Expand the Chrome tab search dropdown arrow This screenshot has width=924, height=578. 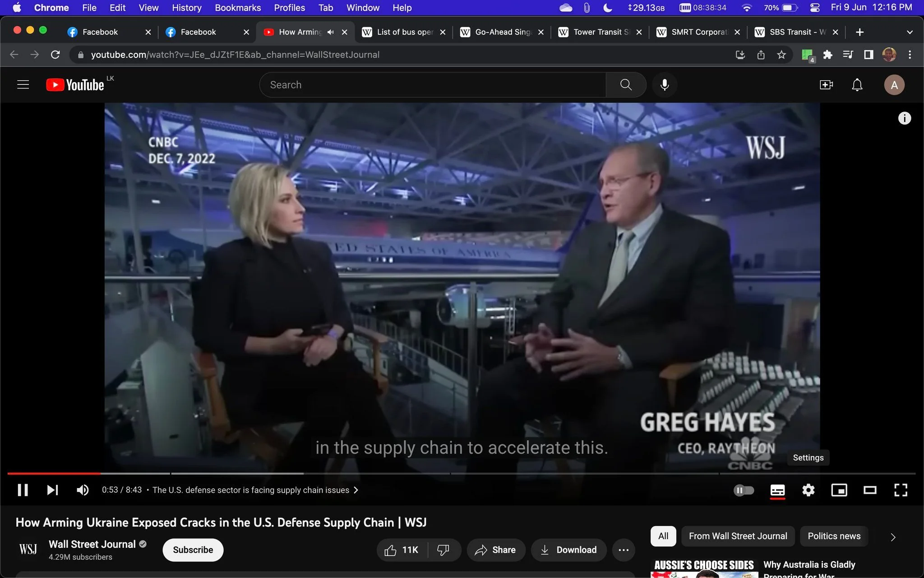[910, 32]
